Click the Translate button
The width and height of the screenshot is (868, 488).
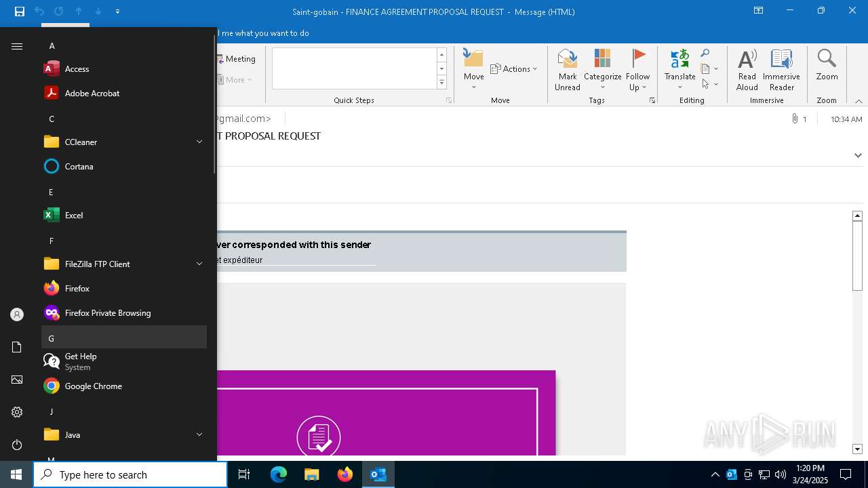[x=679, y=70]
